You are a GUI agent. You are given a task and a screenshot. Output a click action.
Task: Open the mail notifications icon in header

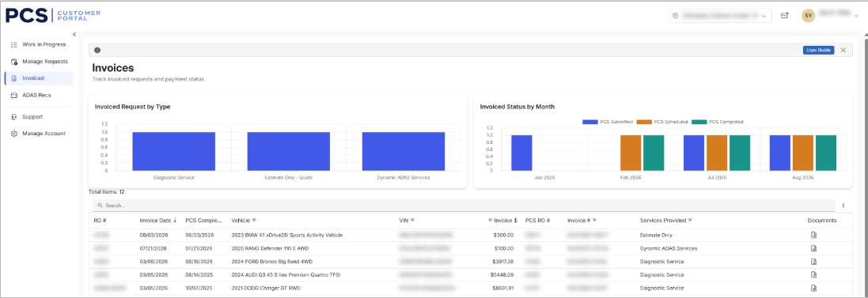click(x=784, y=16)
